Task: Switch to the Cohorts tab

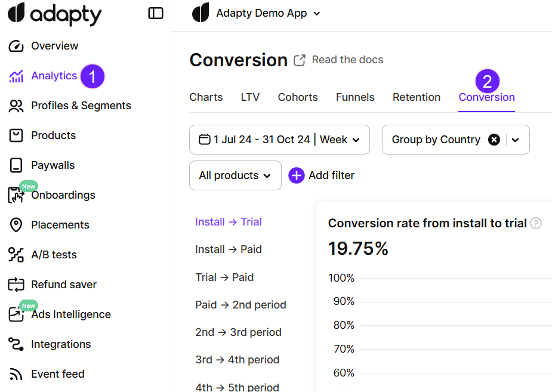Action: click(x=298, y=97)
